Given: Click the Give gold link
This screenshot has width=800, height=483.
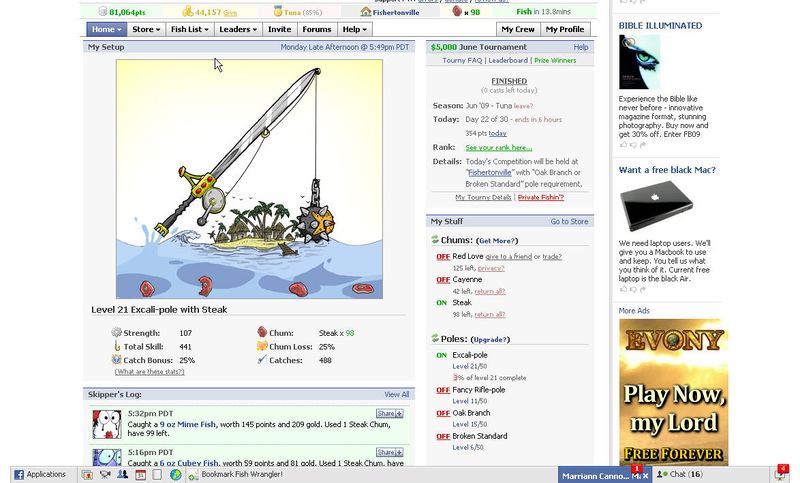Looking at the screenshot, I should [230, 13].
